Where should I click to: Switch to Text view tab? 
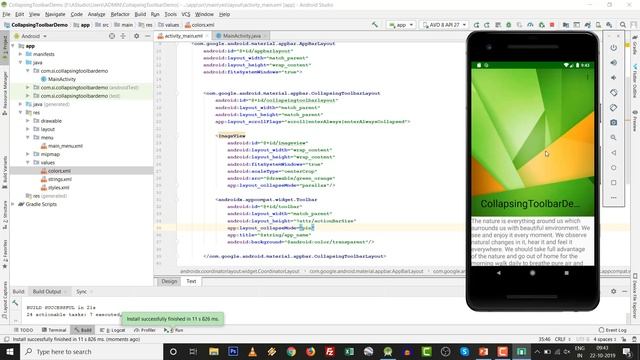pyautogui.click(x=191, y=281)
